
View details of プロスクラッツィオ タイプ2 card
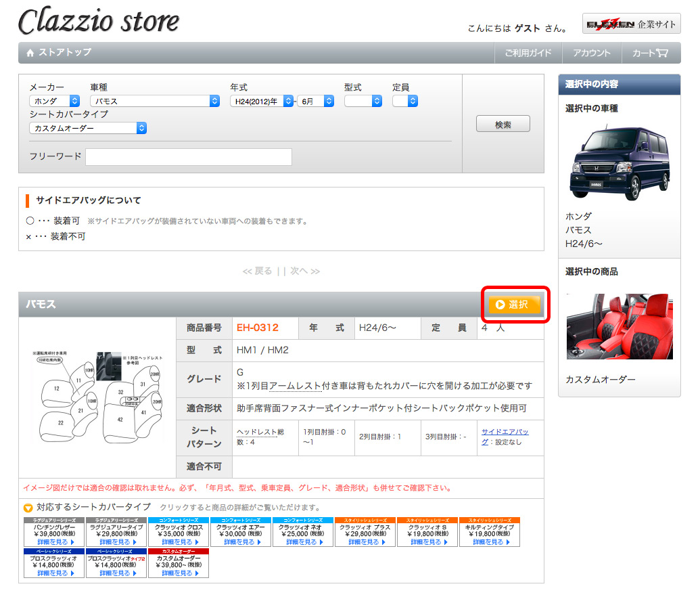(116, 563)
